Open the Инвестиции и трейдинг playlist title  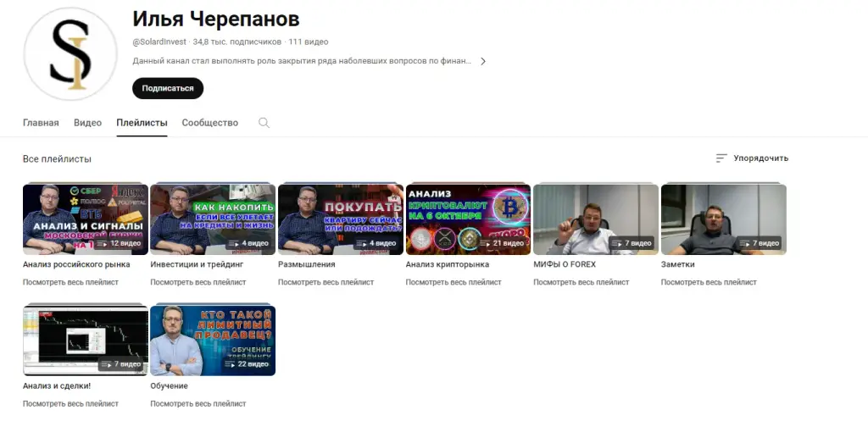pos(197,264)
